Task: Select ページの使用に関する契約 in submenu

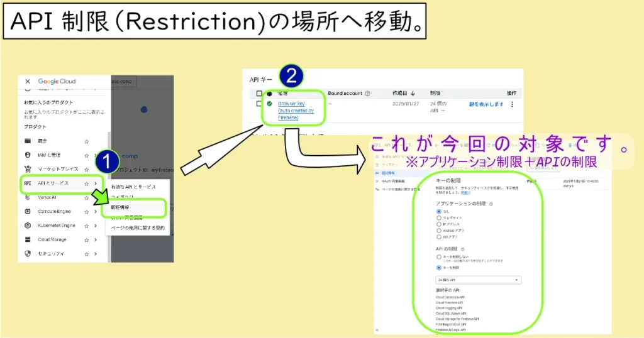Action: click(x=138, y=228)
